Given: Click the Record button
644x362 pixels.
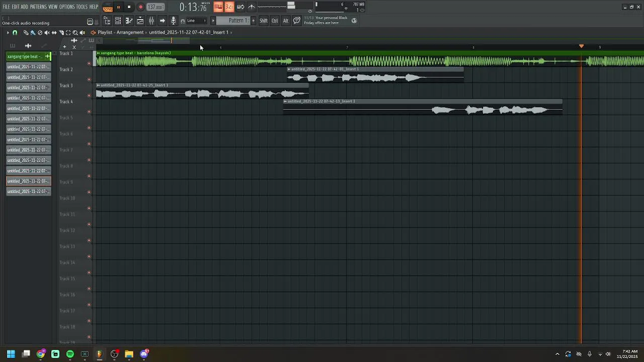Looking at the screenshot, I should [x=140, y=7].
